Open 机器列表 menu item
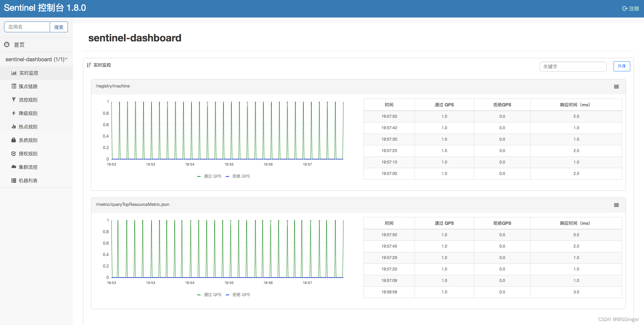This screenshot has width=644, height=325. pos(36,181)
